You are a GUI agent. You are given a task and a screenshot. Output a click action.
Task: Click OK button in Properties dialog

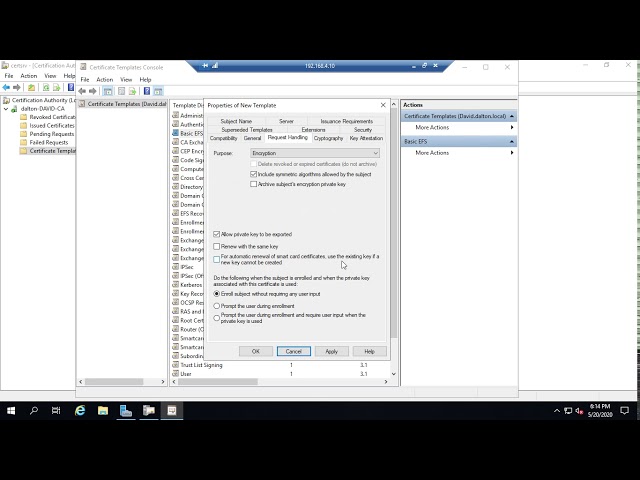(256, 351)
